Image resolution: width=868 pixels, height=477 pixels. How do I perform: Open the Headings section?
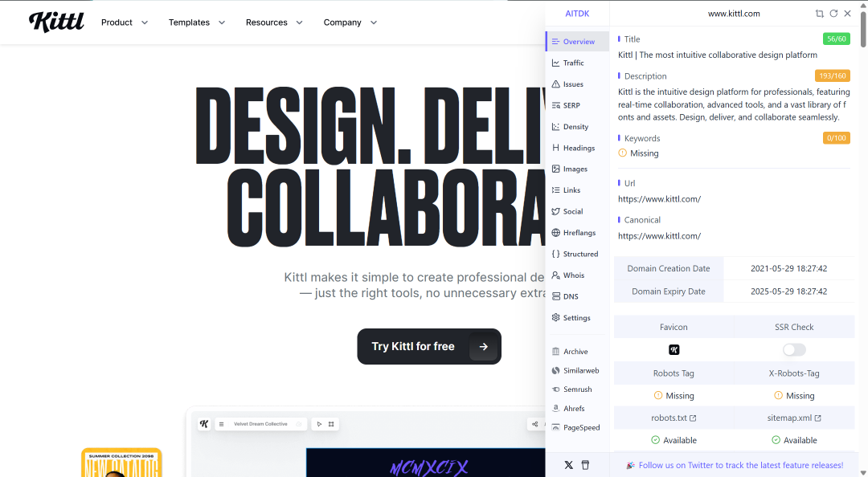click(579, 148)
